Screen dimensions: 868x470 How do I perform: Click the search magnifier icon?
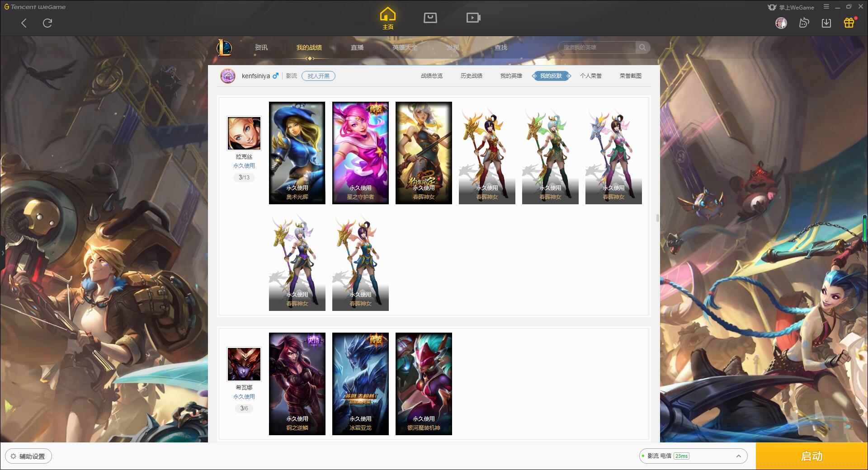[x=642, y=47]
